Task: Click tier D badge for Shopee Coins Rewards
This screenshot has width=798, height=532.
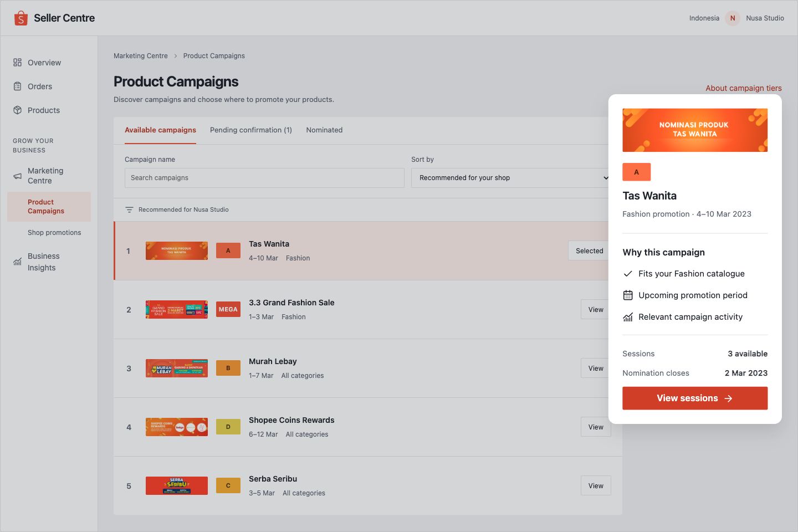Action: [x=228, y=427]
